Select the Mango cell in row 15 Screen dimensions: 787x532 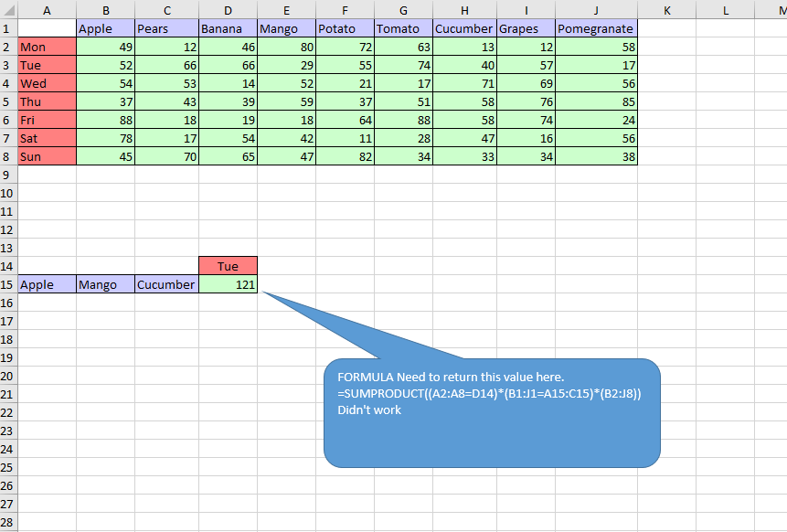(105, 284)
